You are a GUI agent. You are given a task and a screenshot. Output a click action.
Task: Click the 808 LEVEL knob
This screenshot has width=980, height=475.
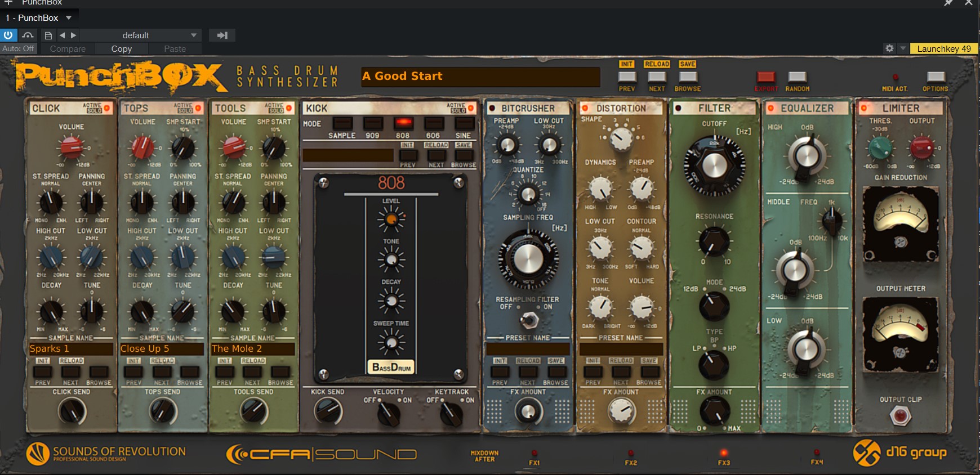pyautogui.click(x=391, y=219)
